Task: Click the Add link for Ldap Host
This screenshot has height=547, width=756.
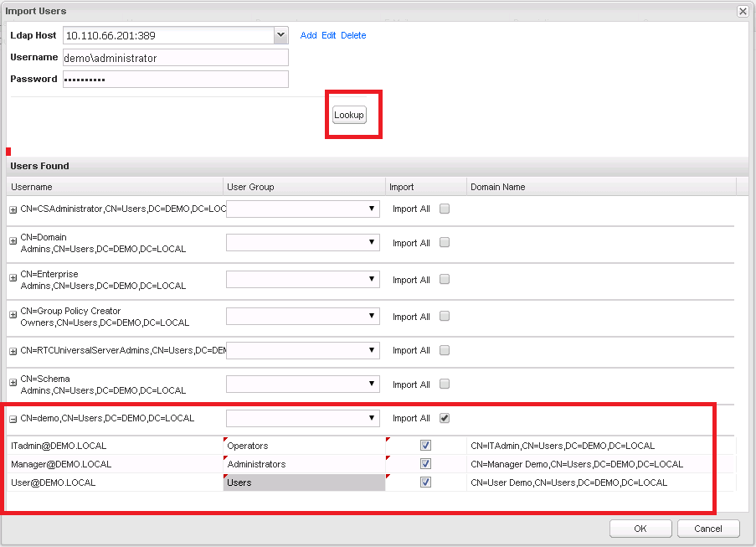Action: point(308,35)
